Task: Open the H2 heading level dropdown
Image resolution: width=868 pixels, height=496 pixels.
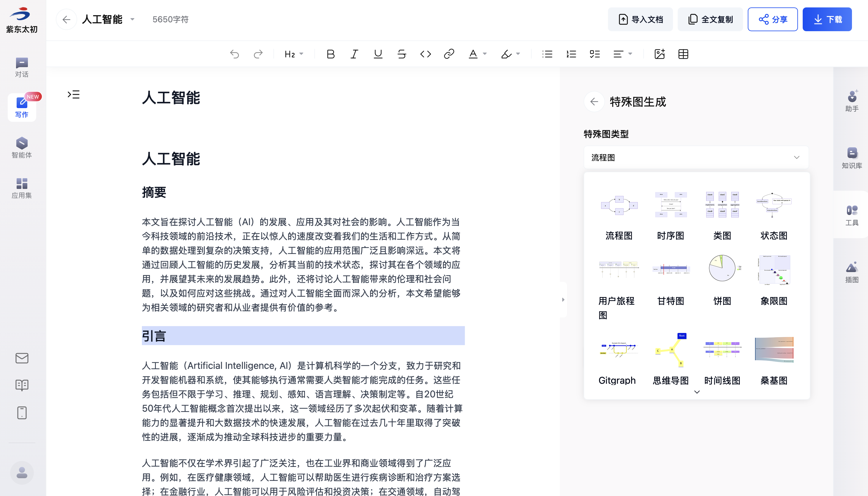Action: [294, 54]
